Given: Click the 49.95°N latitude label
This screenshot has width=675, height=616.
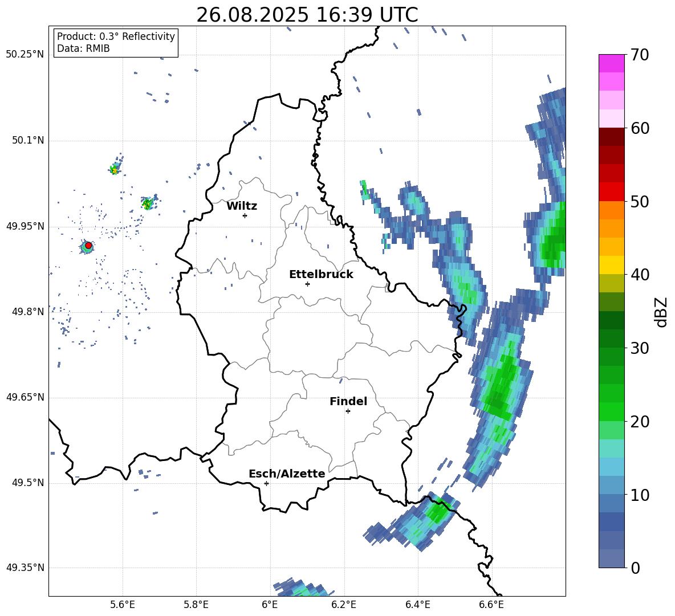Looking at the screenshot, I should click(25, 226).
